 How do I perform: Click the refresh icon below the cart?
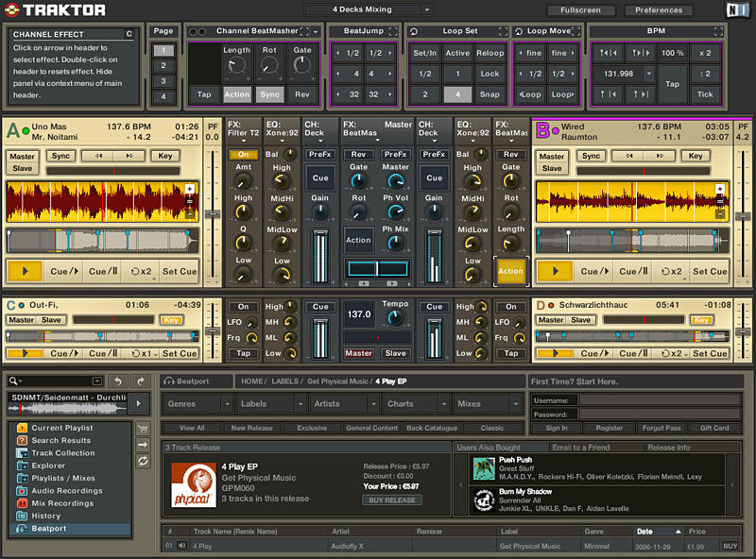144,460
